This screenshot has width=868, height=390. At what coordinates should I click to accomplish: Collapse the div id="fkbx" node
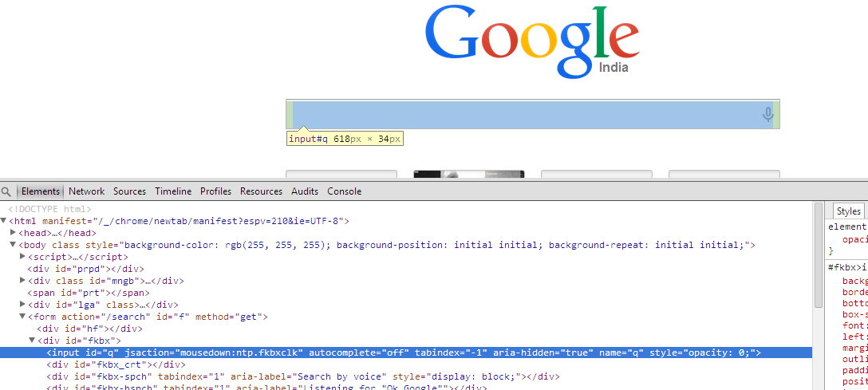32,341
